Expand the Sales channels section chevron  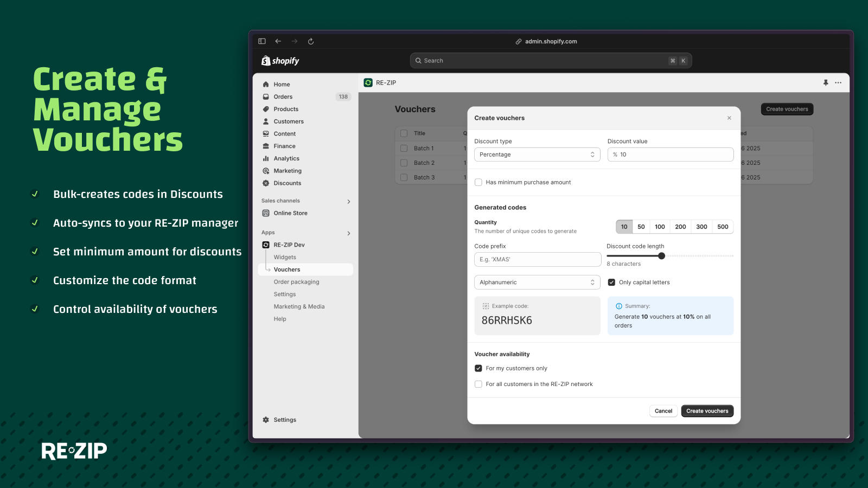pos(349,201)
